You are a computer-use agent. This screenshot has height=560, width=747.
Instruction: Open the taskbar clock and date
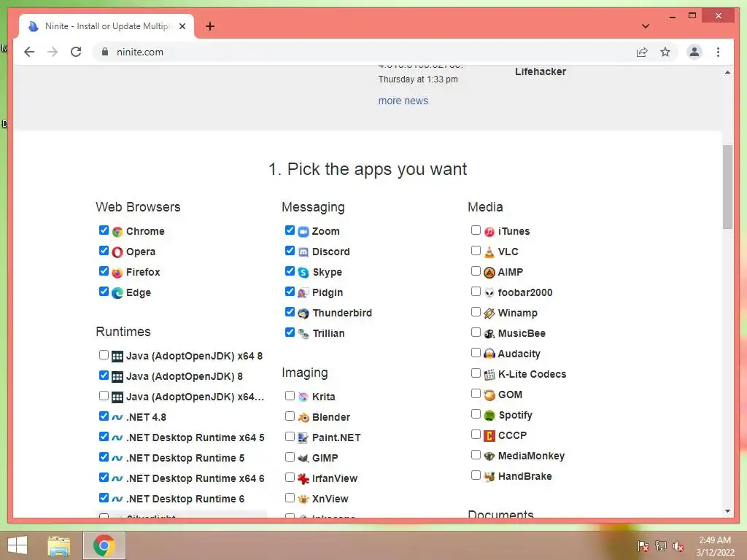pyautogui.click(x=715, y=546)
